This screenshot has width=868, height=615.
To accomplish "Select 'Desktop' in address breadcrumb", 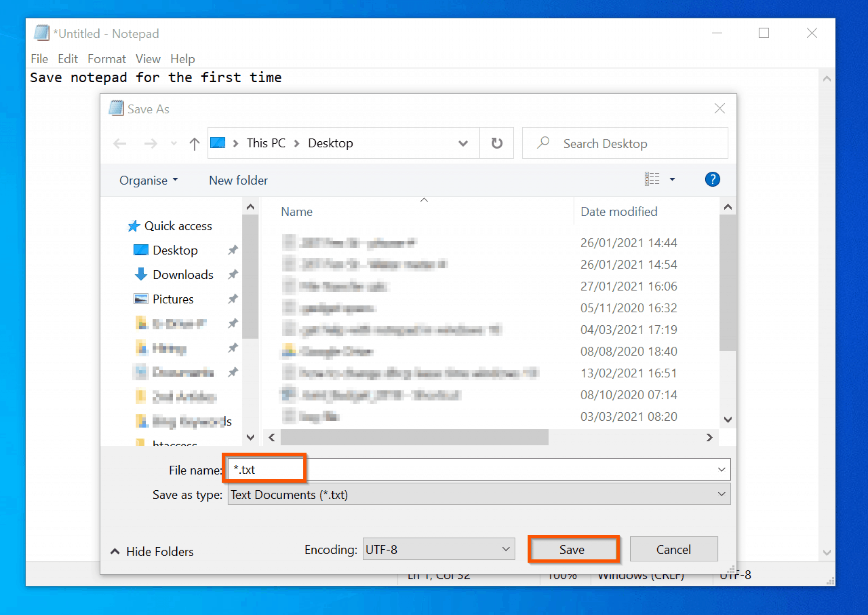I will coord(330,143).
